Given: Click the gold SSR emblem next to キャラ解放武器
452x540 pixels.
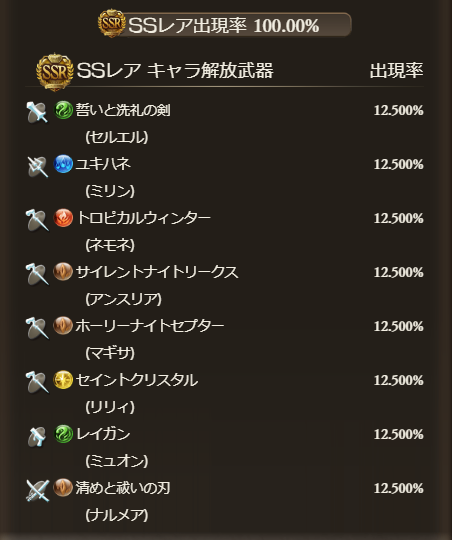Looking at the screenshot, I should [x=55, y=72].
